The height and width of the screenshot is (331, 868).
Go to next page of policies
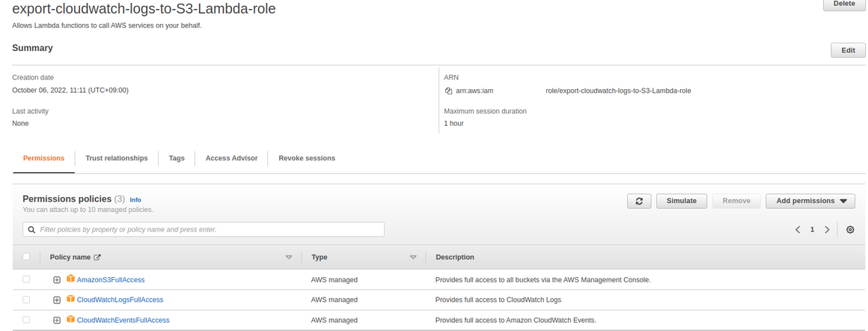pyautogui.click(x=827, y=230)
